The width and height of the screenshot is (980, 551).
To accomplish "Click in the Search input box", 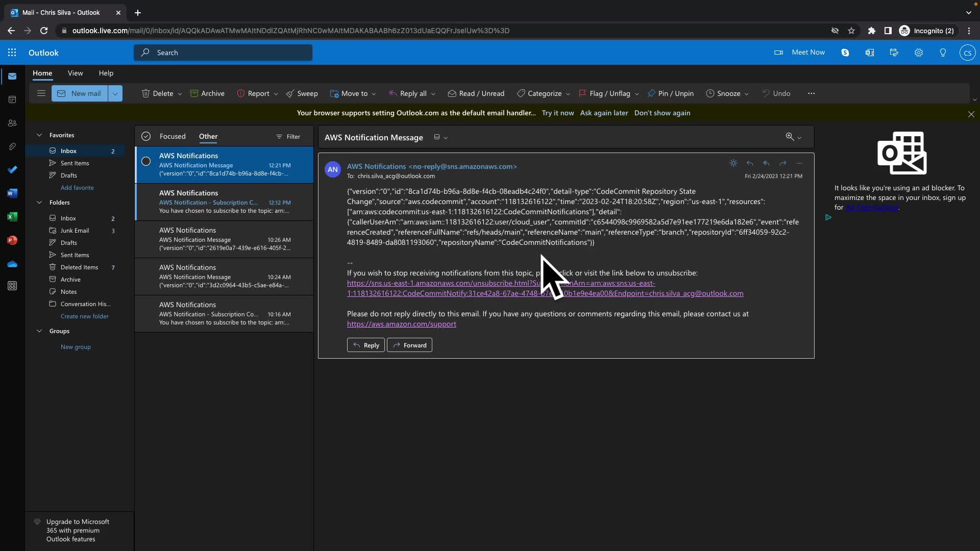I will point(230,53).
